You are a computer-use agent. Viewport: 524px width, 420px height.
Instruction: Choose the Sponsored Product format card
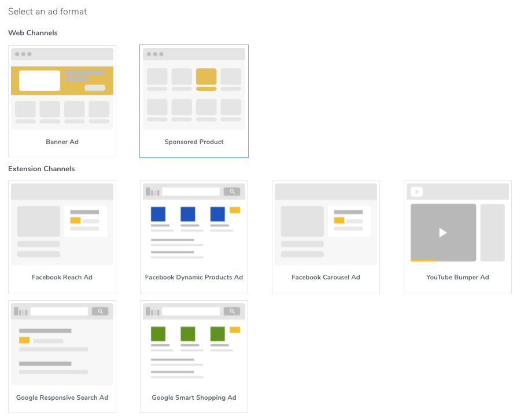194,101
